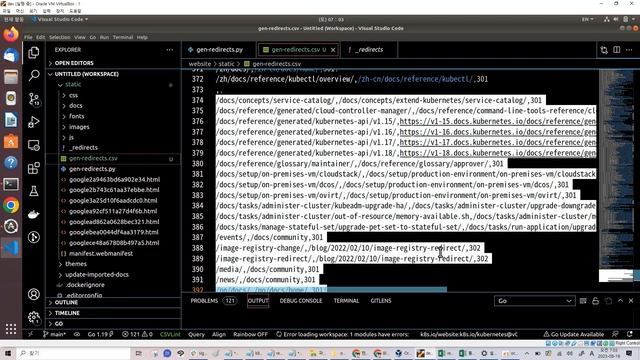Click CSVLint in the status bar
Image resolution: width=640 pixels, height=360 pixels.
[170, 334]
